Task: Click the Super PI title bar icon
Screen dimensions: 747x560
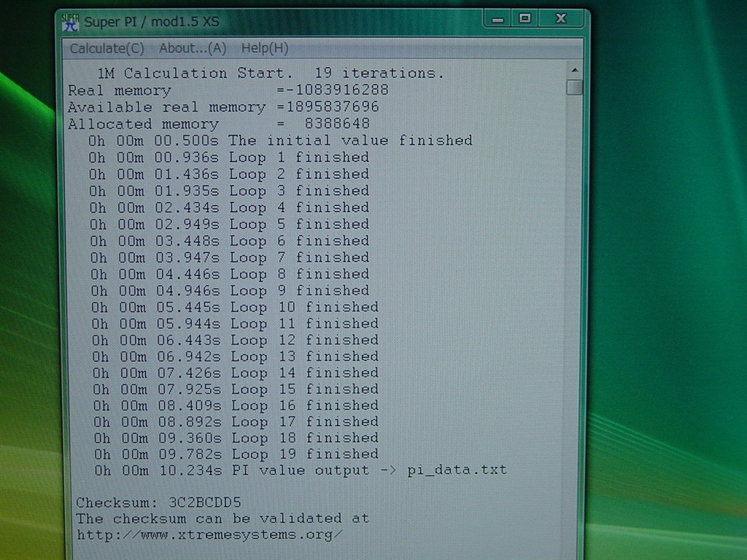Action: 70,22
